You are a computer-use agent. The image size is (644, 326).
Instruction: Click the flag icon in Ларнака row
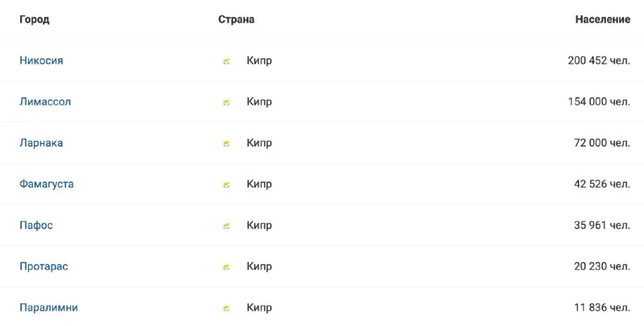click(226, 143)
